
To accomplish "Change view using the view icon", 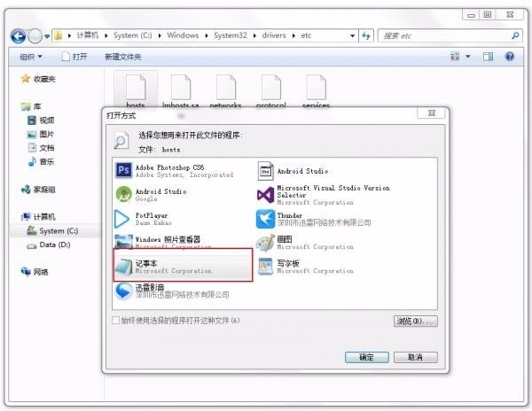I will (455, 56).
